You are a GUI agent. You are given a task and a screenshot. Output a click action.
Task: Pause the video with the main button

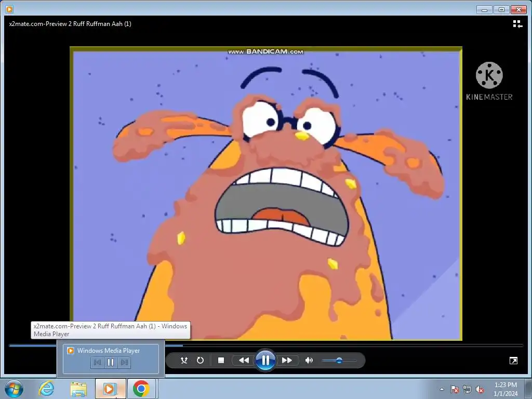click(265, 360)
